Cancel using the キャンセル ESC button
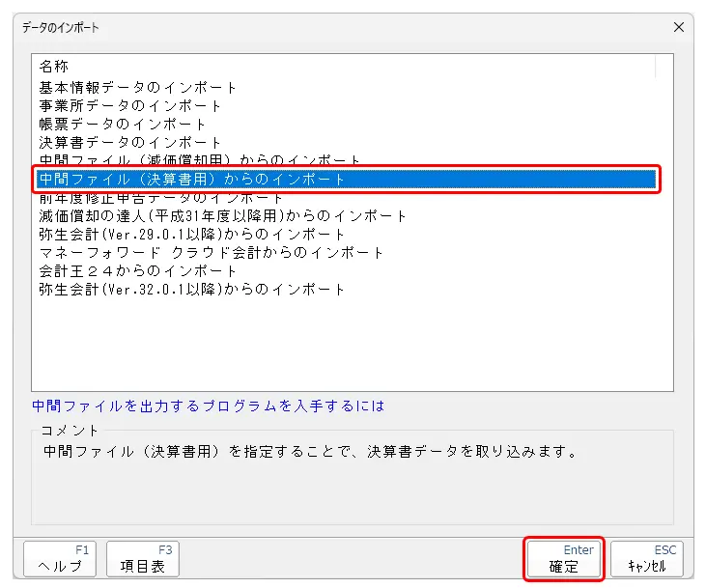 pos(647,560)
